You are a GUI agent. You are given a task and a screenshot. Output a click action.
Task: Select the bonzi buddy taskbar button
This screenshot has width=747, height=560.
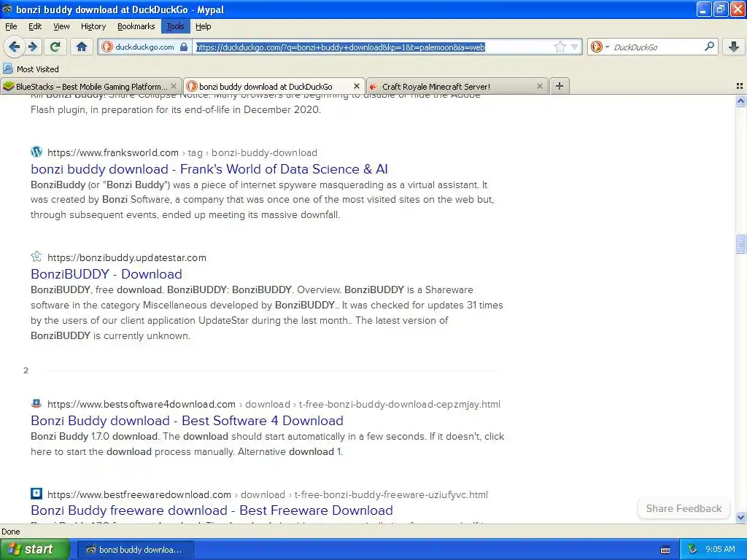click(135, 550)
